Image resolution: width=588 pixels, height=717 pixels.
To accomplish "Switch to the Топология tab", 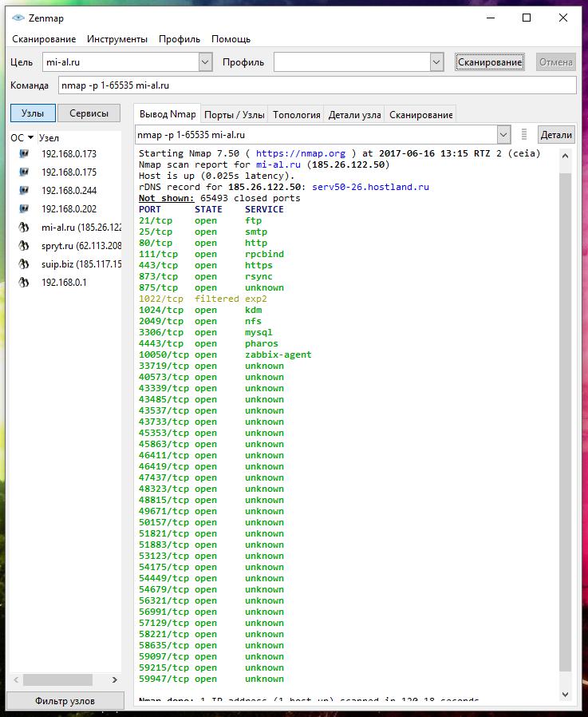I will (297, 115).
